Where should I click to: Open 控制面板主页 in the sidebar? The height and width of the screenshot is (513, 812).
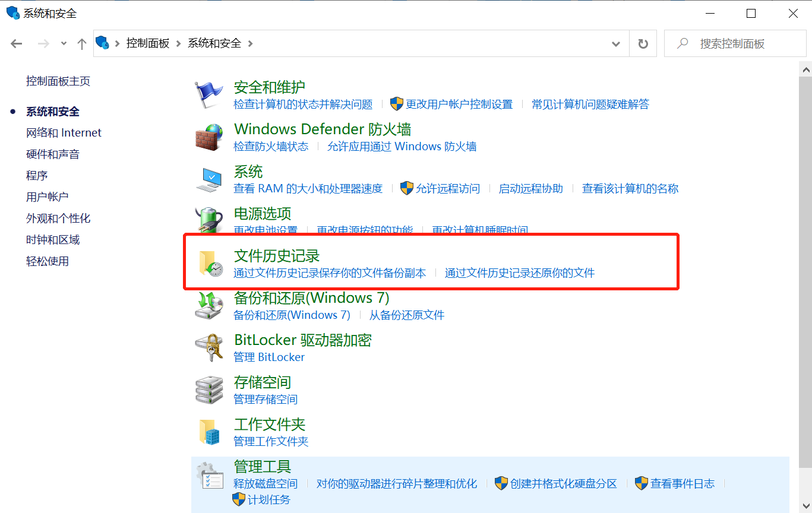(58, 81)
